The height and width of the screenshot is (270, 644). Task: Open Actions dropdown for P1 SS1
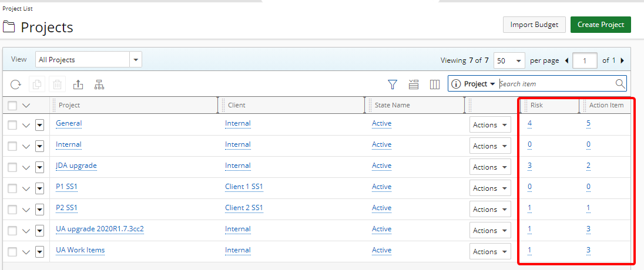(x=490, y=188)
